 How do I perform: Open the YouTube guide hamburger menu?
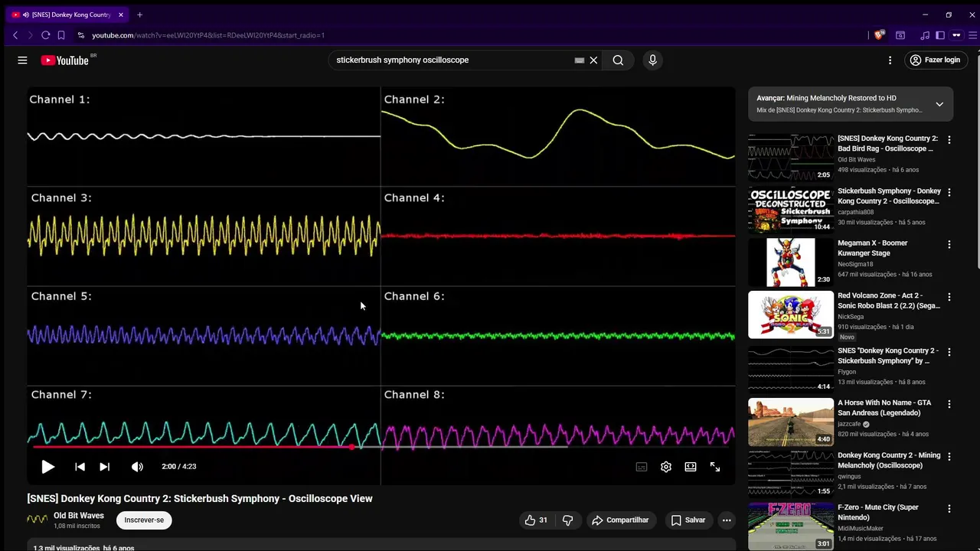(x=22, y=60)
